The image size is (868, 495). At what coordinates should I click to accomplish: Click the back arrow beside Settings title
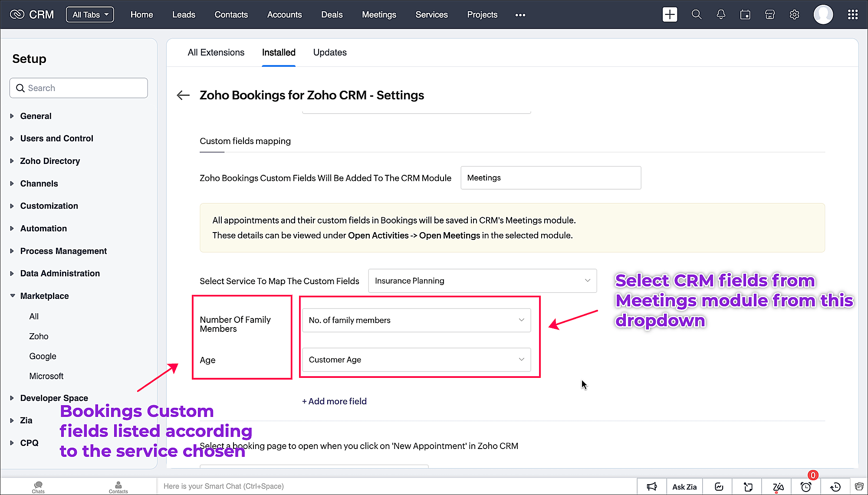[183, 95]
